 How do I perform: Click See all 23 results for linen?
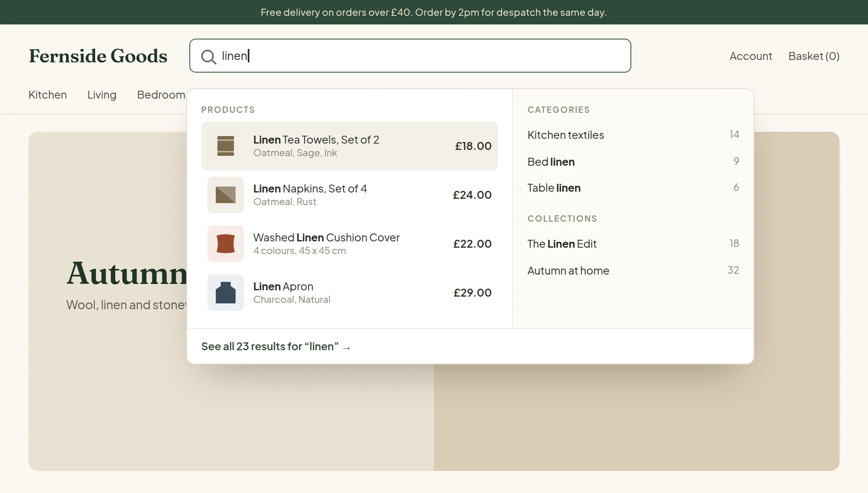coord(276,346)
